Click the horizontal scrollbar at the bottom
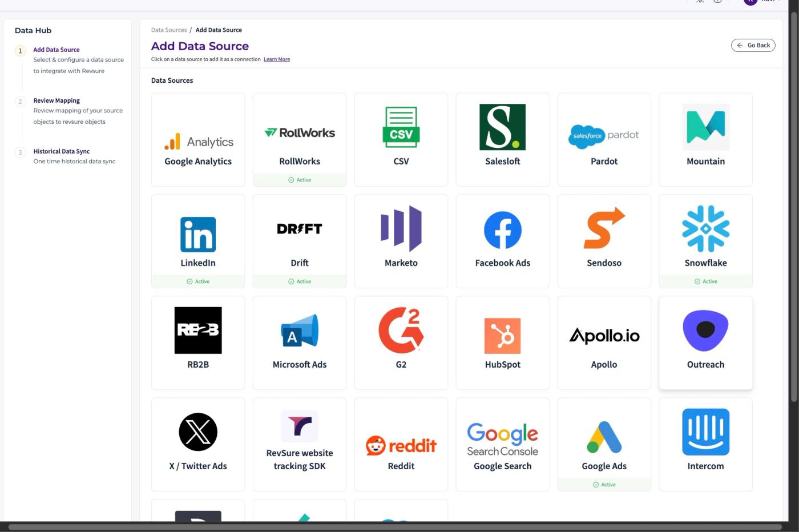The height and width of the screenshot is (532, 799). 395,527
